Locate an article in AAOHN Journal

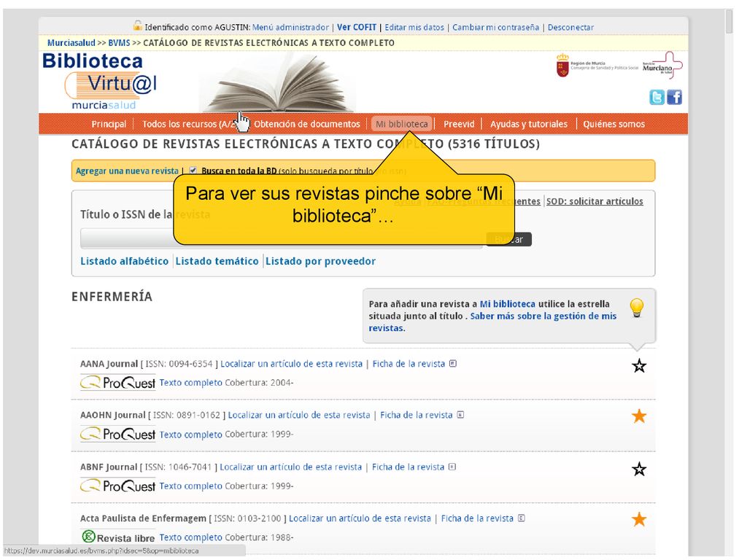pos(299,415)
